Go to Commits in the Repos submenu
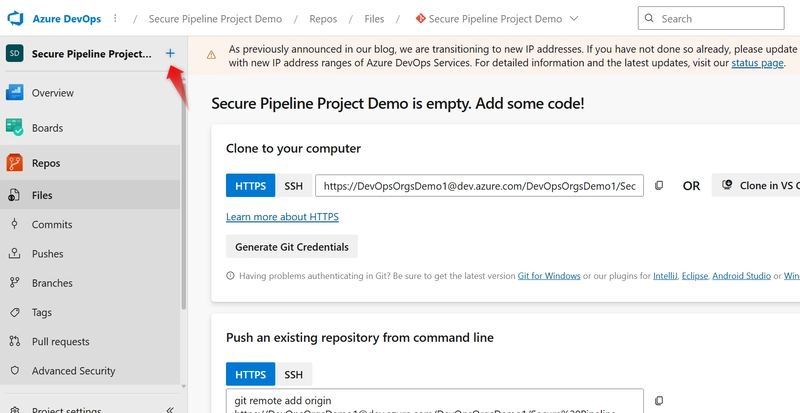 tap(90, 224)
